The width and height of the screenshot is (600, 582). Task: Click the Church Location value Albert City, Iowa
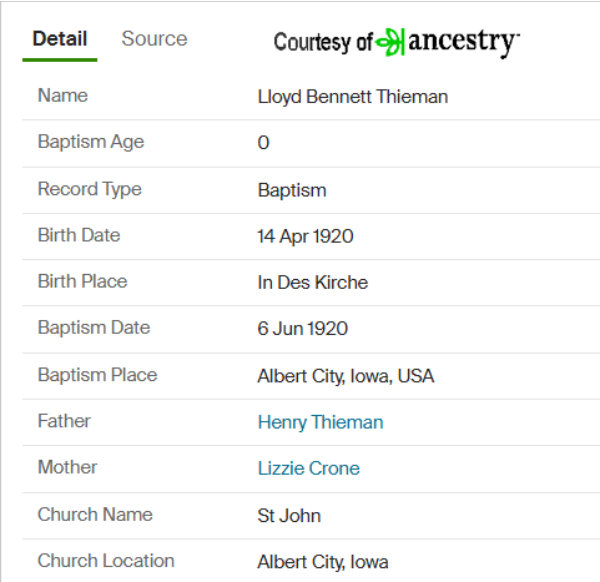323,562
